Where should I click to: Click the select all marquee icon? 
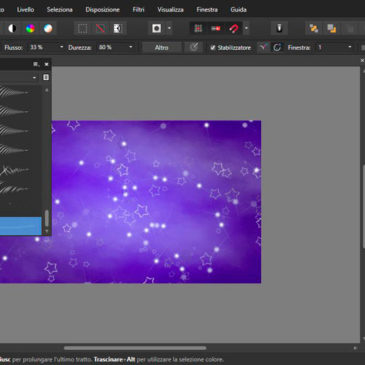pos(82,29)
